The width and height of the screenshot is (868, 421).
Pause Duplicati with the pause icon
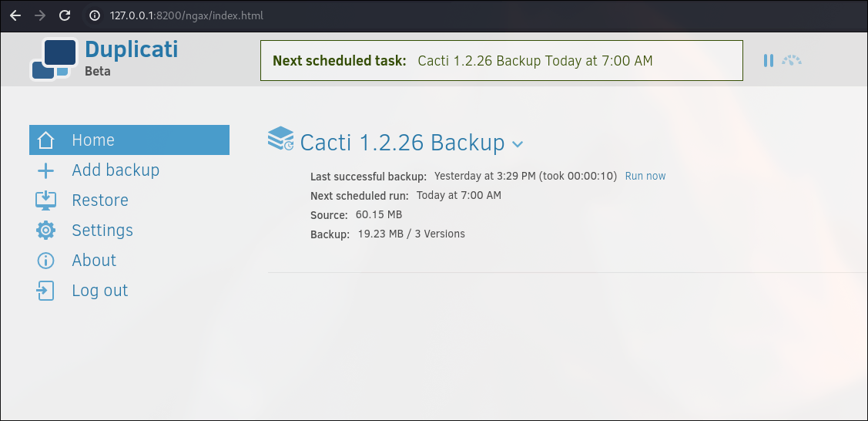tap(768, 60)
